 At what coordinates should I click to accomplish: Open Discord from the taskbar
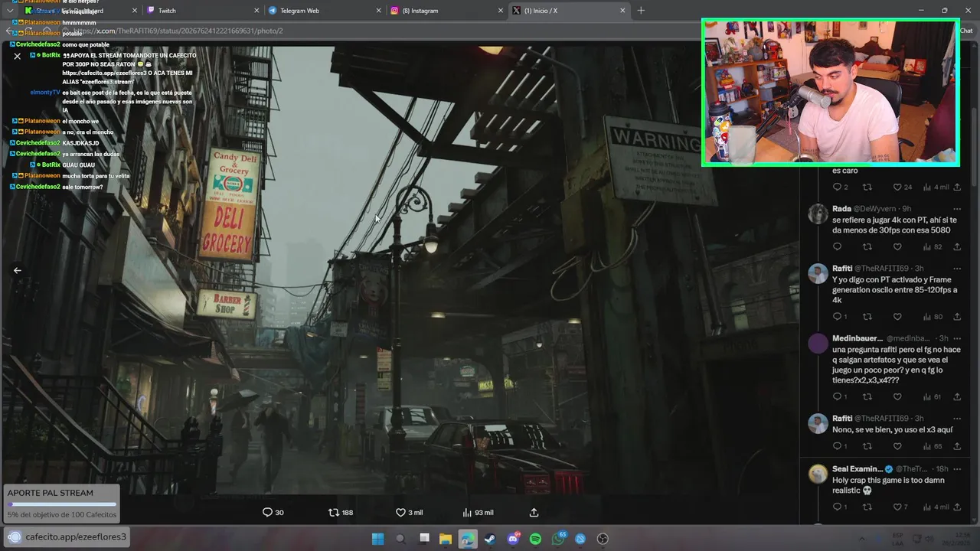pyautogui.click(x=513, y=539)
